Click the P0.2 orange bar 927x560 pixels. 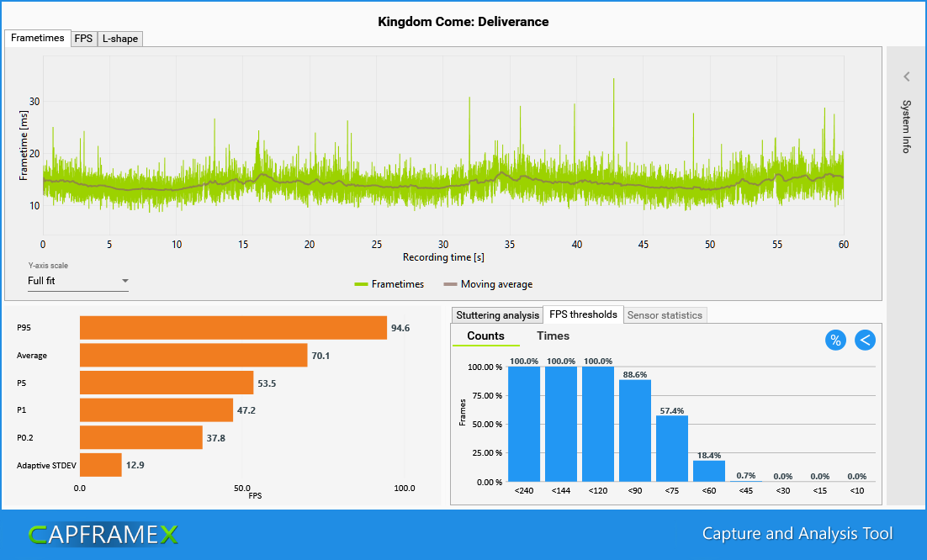[141, 438]
